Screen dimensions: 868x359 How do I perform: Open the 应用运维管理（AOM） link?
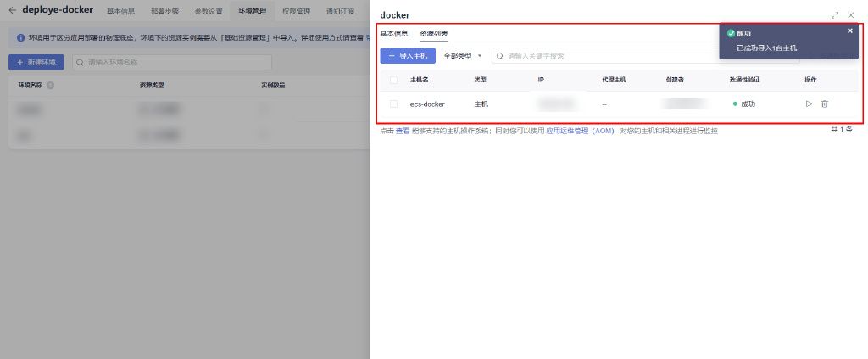tap(580, 132)
